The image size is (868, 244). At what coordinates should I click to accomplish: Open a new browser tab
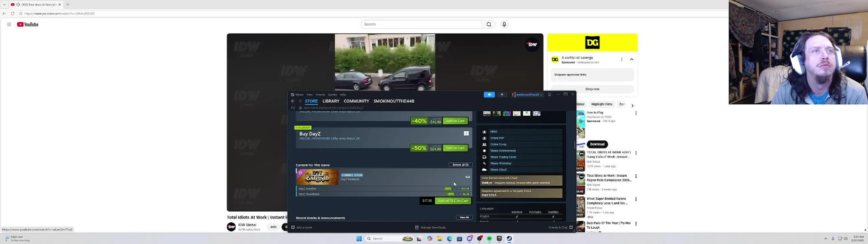[x=68, y=4]
